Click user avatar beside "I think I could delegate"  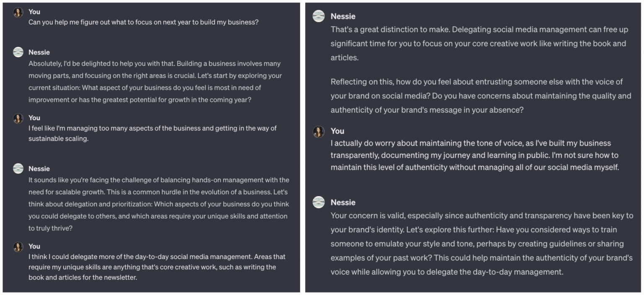(x=18, y=247)
